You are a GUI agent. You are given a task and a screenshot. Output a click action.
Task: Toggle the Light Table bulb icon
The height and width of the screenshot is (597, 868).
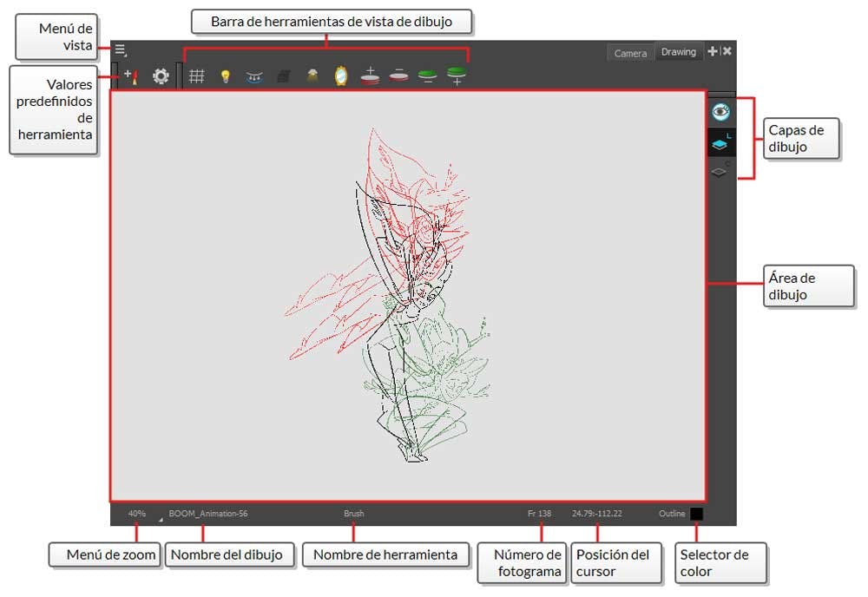[225, 76]
